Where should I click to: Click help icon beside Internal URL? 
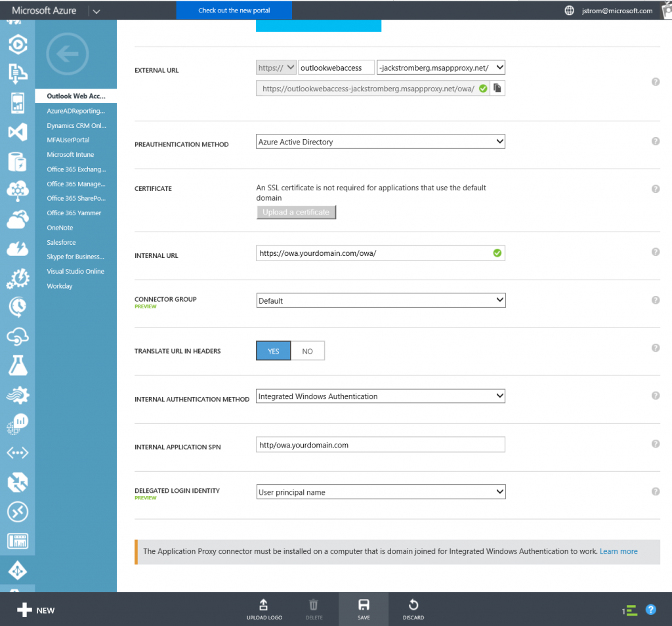[655, 252]
